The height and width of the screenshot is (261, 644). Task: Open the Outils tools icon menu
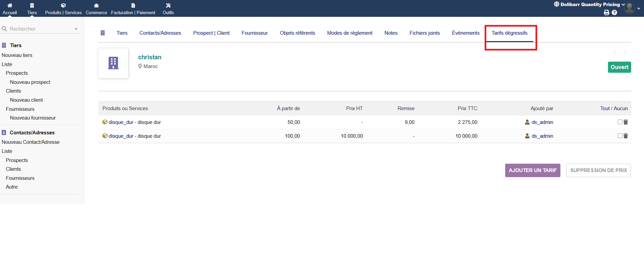168,5
